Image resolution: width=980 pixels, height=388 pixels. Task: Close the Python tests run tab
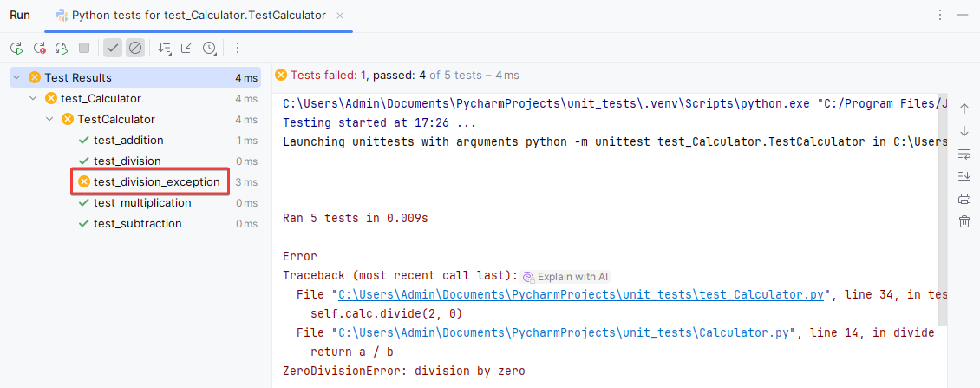click(341, 16)
